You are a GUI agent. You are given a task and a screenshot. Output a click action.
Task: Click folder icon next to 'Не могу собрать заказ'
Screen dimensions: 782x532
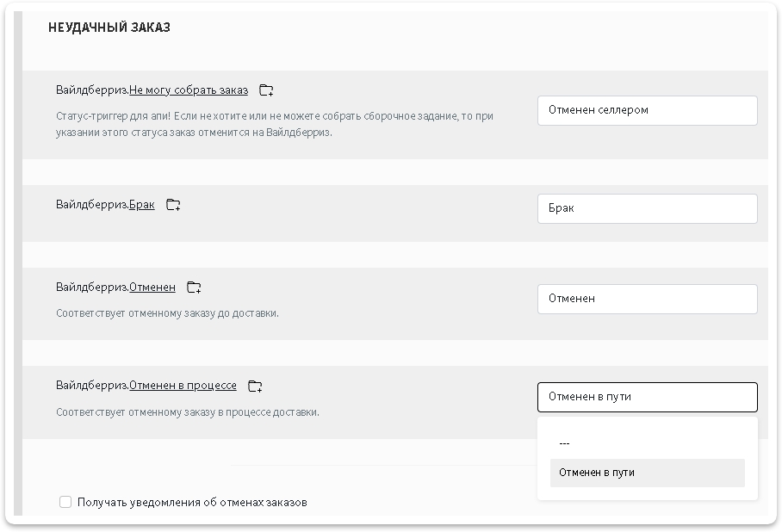click(x=266, y=90)
